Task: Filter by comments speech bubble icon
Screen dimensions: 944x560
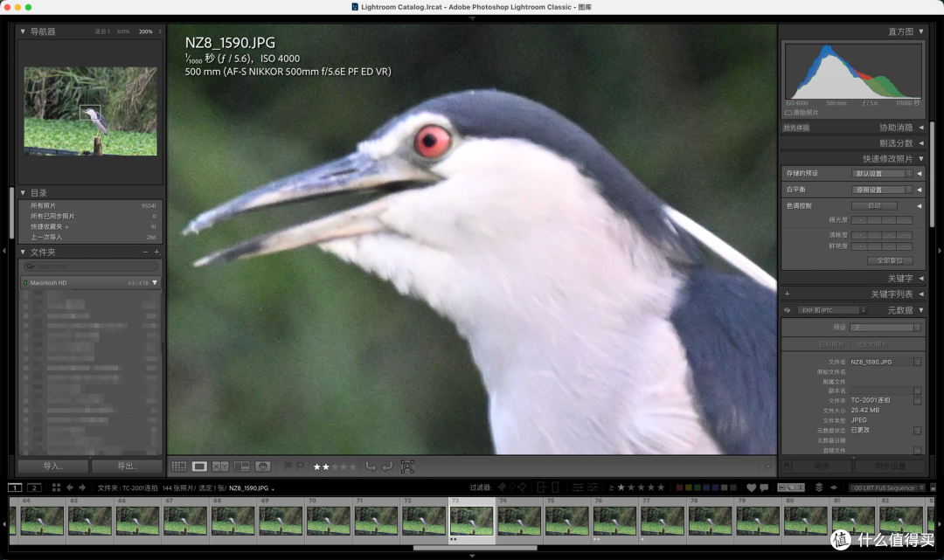Action: [764, 487]
